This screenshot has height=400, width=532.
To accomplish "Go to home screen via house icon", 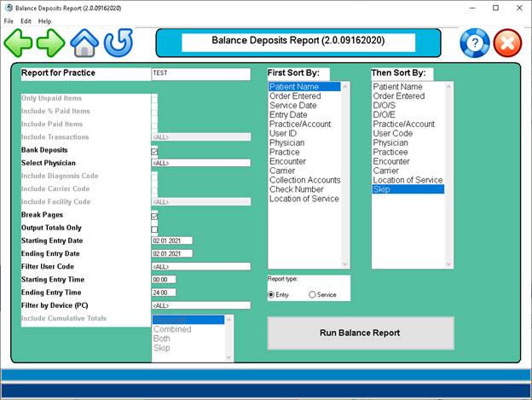I will coord(84,42).
